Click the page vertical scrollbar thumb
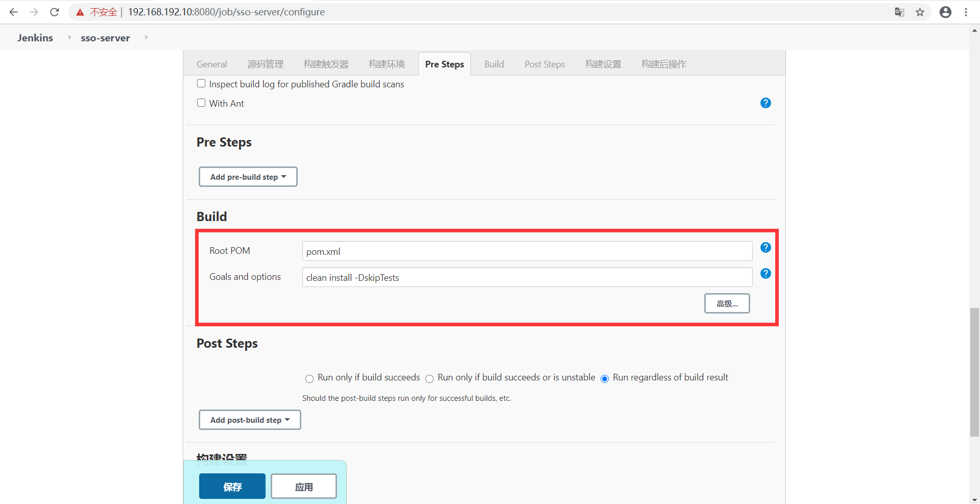The height and width of the screenshot is (504, 980). coord(975,372)
